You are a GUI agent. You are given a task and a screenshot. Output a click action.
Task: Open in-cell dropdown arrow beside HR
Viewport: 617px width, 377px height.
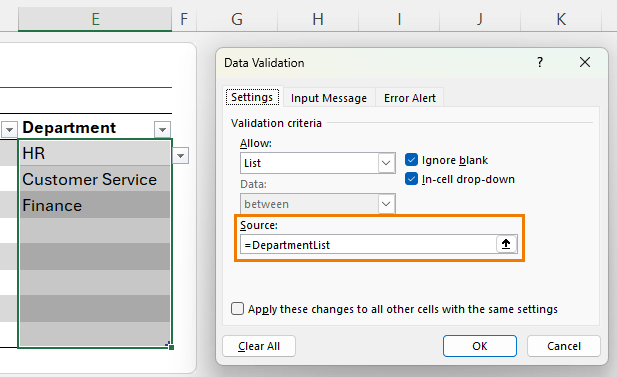180,155
